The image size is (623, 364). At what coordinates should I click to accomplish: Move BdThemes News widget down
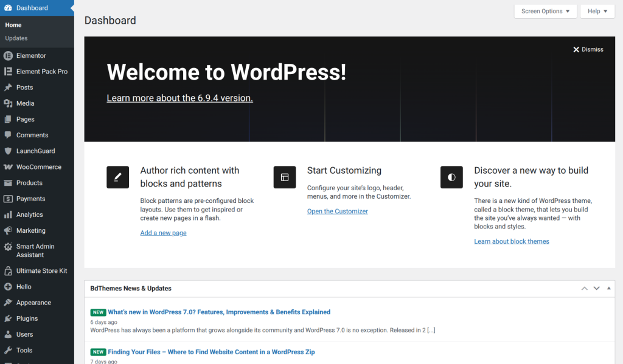pyautogui.click(x=596, y=289)
